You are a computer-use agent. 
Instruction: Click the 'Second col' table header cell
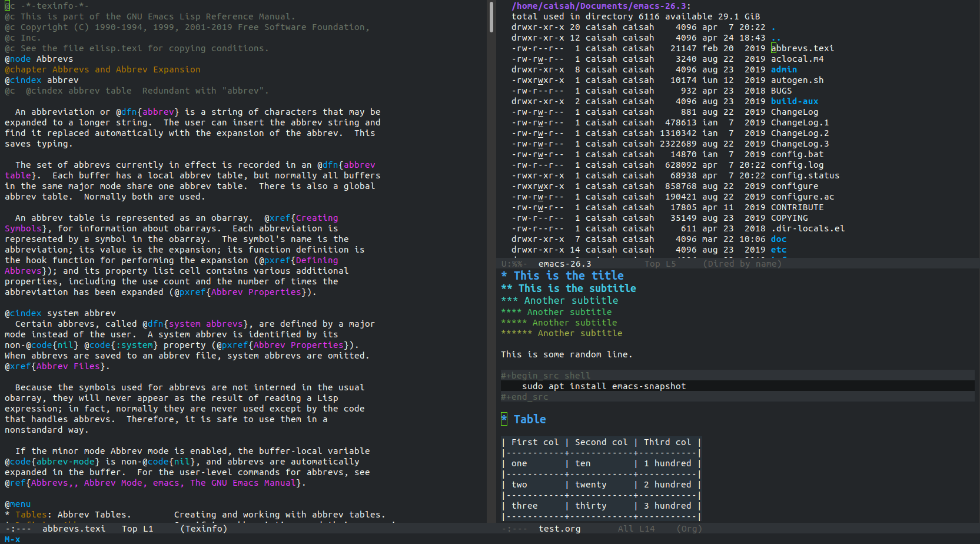(602, 442)
